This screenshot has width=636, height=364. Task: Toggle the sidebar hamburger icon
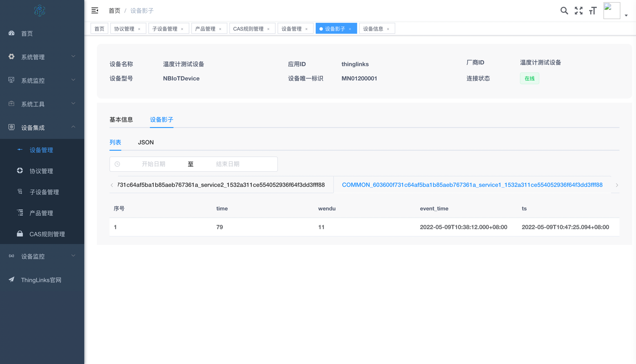tap(95, 11)
